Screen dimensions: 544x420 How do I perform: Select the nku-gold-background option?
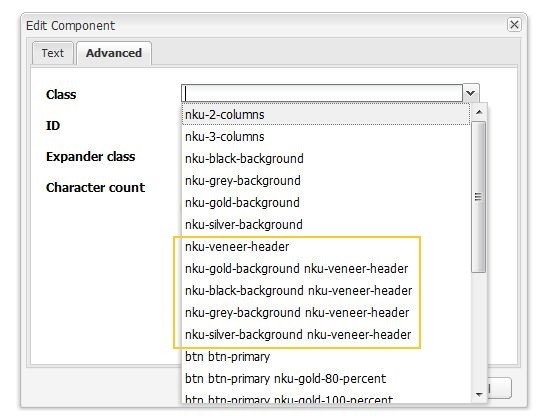tap(325, 203)
